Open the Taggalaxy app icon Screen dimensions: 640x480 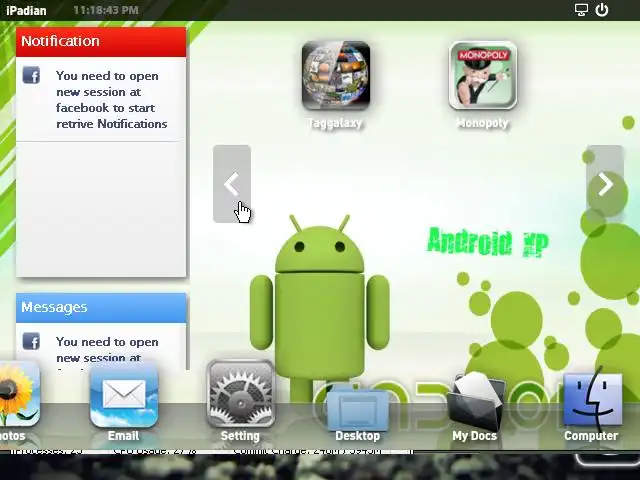[x=336, y=76]
